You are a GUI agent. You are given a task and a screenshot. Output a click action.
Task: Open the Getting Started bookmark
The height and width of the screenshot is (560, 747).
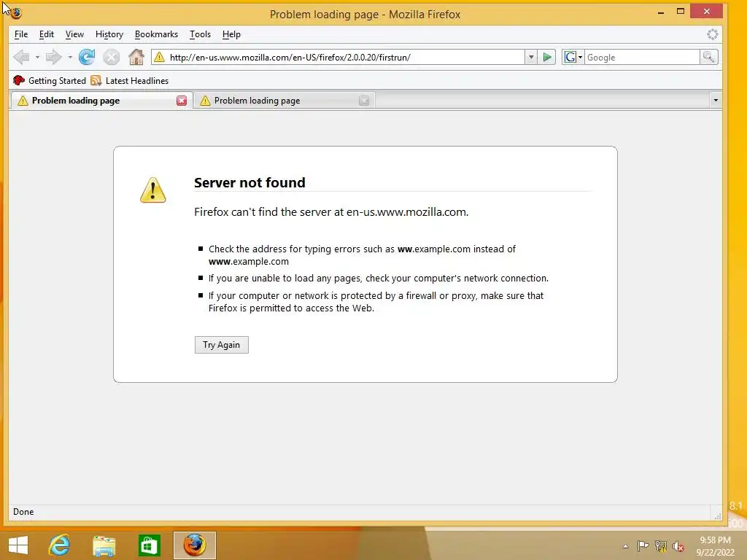click(x=50, y=80)
